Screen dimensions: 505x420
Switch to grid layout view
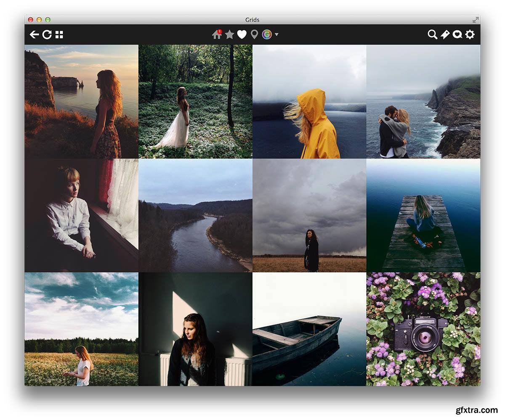pyautogui.click(x=59, y=34)
